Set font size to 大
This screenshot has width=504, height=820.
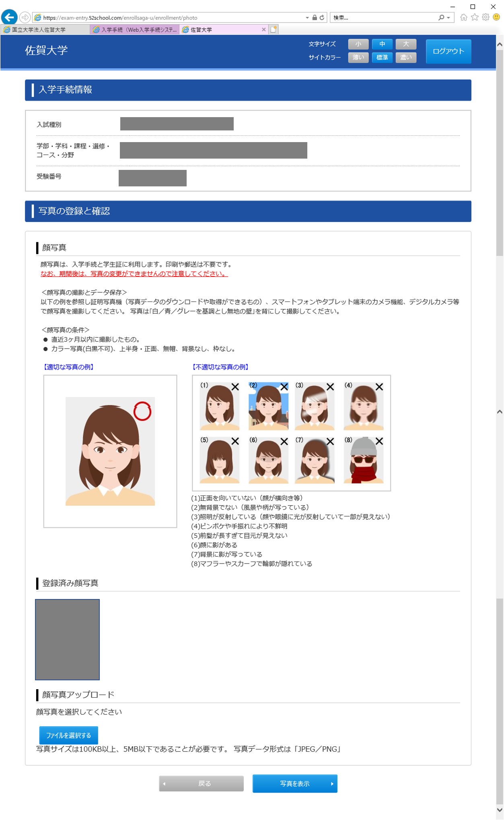(x=406, y=44)
